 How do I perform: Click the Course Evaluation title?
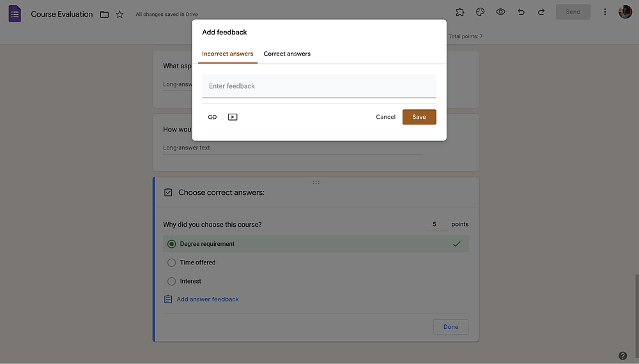[62, 14]
